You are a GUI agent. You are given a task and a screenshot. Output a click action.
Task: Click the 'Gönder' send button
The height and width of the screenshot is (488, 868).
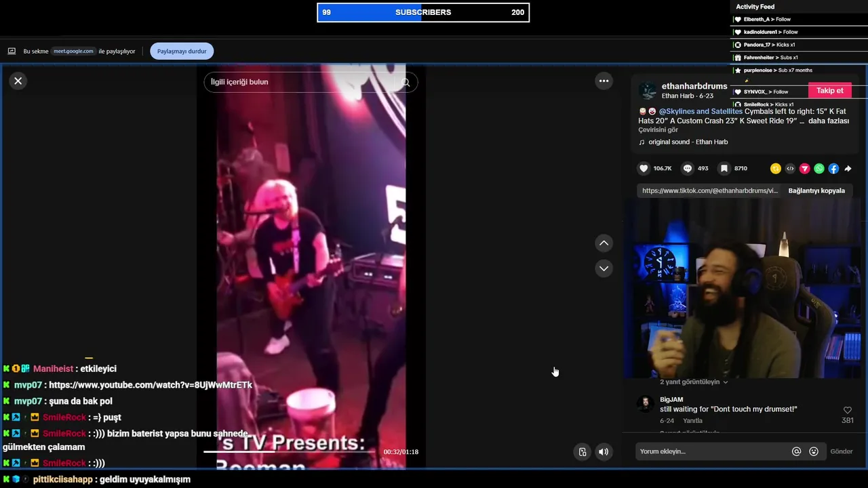[x=842, y=451]
